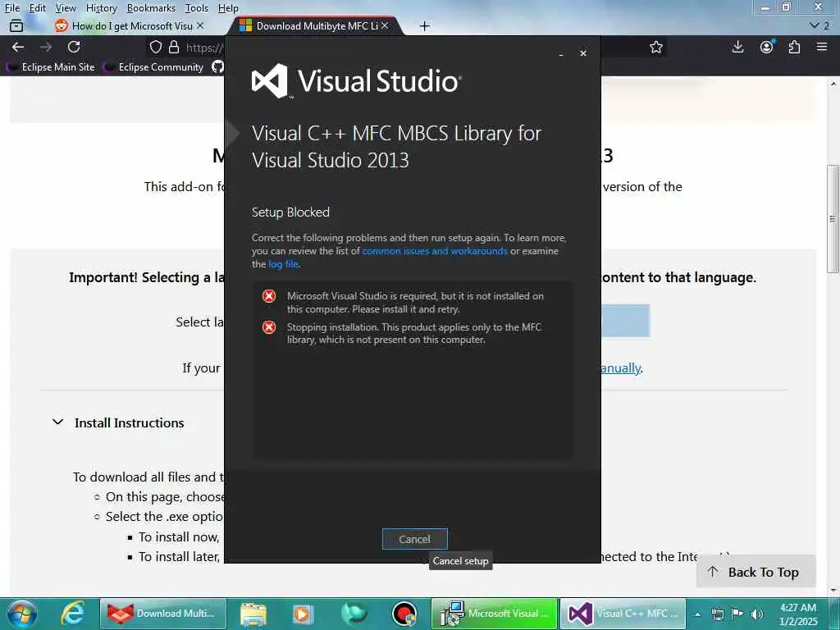Open the Bookmarks menu in Firefox
This screenshot has height=630, width=840.
(151, 8)
